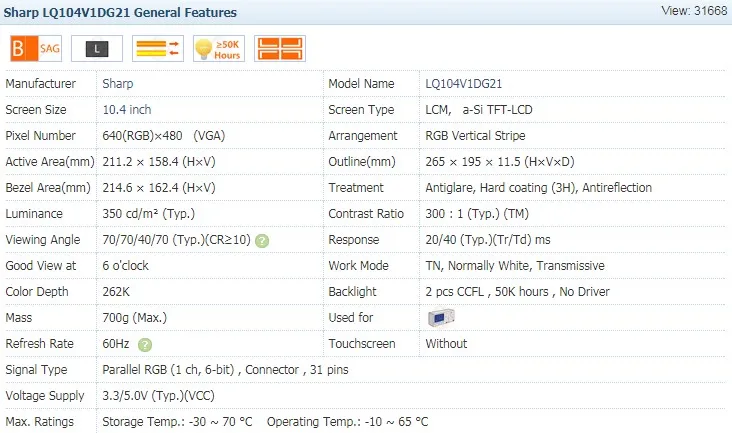This screenshot has height=433, width=732.
Task: Click the Voltage Supply label
Action: (x=45, y=396)
